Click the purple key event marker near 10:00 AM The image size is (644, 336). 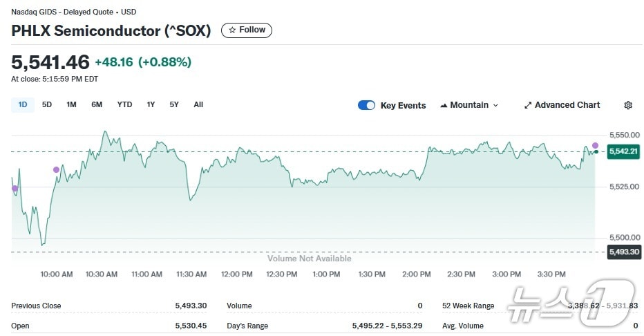click(56, 169)
